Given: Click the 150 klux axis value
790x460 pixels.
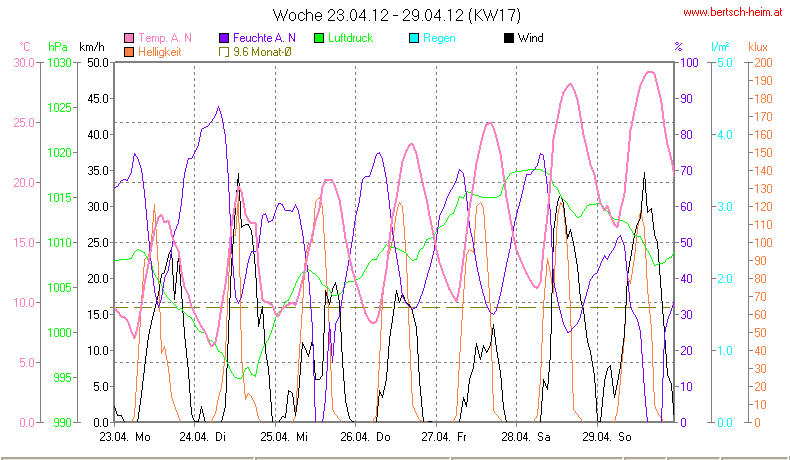Looking at the screenshot, I should point(763,153).
